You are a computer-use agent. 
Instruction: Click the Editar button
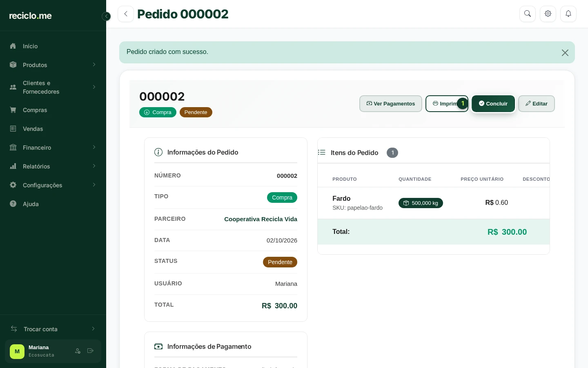[537, 103]
